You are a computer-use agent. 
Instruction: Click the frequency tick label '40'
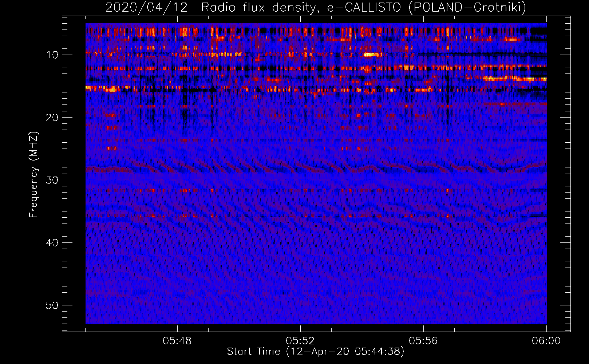[52, 243]
